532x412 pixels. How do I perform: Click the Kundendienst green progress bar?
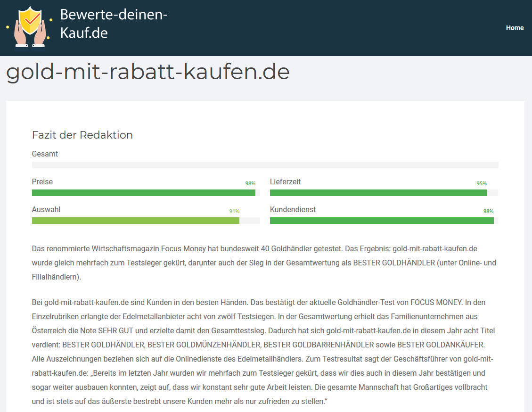382,221
